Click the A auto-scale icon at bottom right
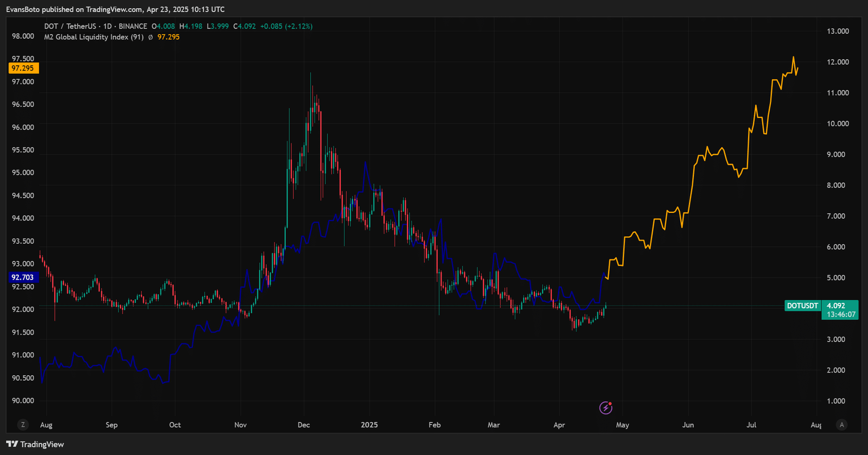868x455 pixels. point(841,425)
